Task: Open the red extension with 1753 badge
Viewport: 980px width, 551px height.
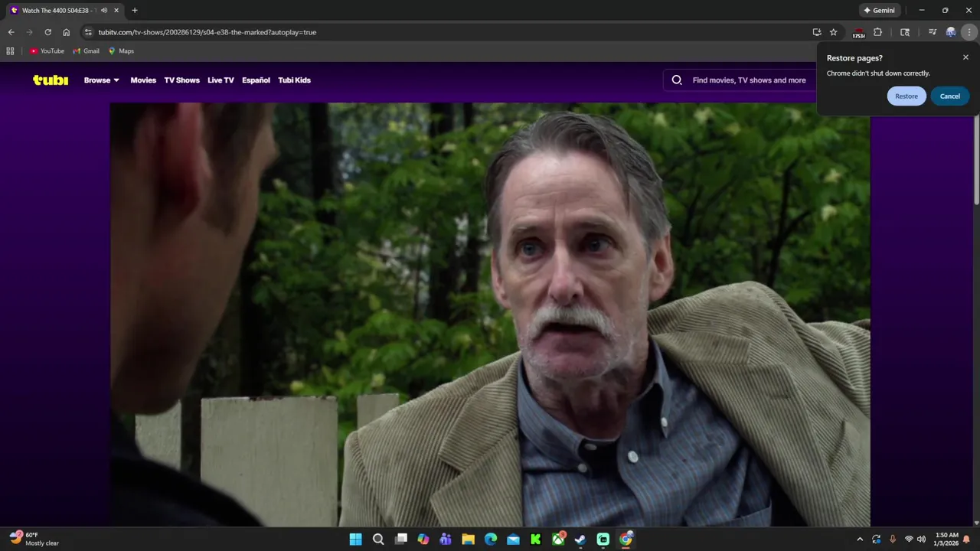Action: click(x=858, y=32)
